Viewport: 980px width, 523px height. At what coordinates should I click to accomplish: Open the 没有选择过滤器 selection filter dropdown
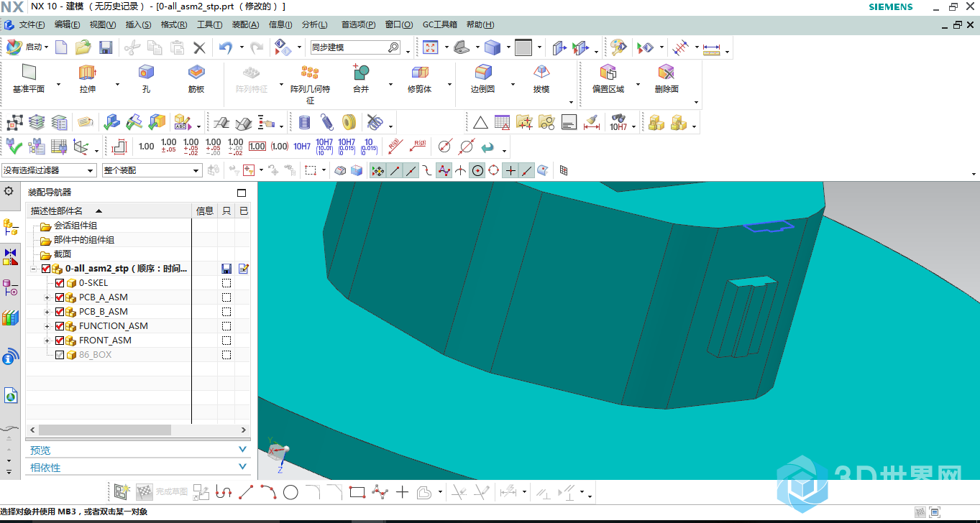tap(49, 170)
